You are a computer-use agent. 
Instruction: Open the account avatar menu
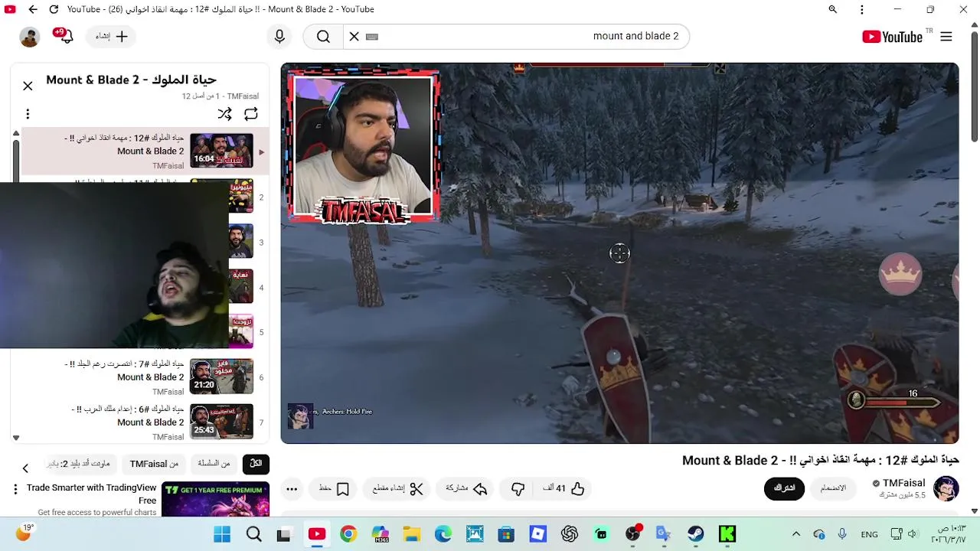(30, 37)
